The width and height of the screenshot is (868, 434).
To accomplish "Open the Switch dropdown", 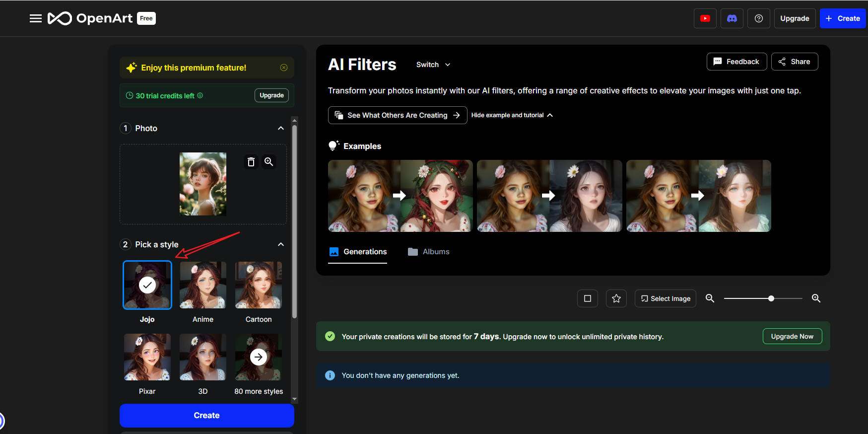I will 433,65.
